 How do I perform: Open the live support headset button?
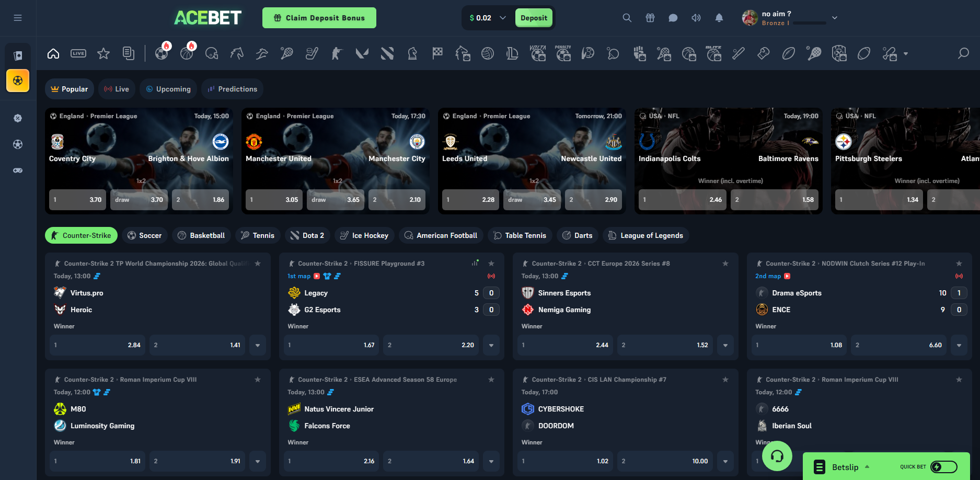(777, 456)
